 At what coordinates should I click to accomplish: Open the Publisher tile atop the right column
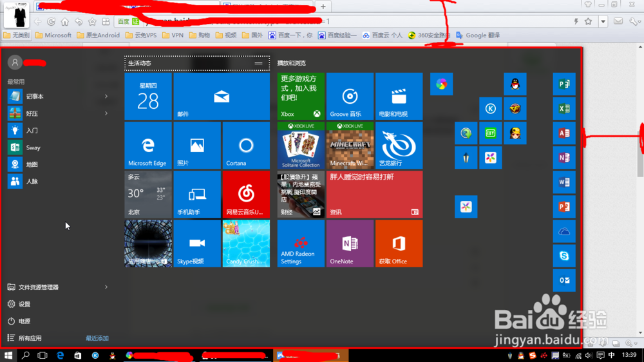[564, 84]
